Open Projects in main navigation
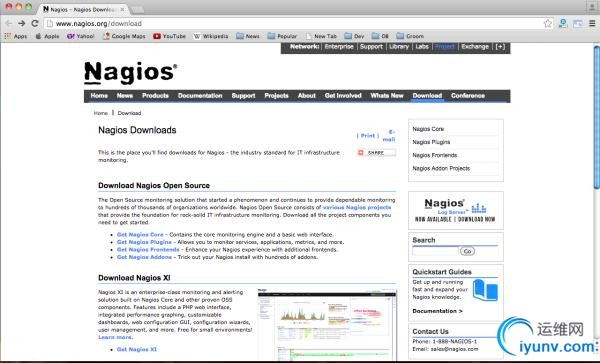 click(x=276, y=96)
